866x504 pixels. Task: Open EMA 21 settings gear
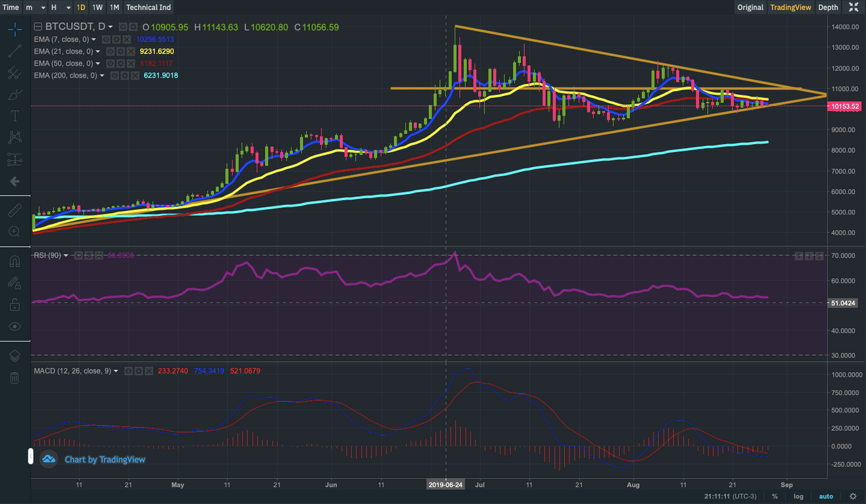tap(120, 51)
